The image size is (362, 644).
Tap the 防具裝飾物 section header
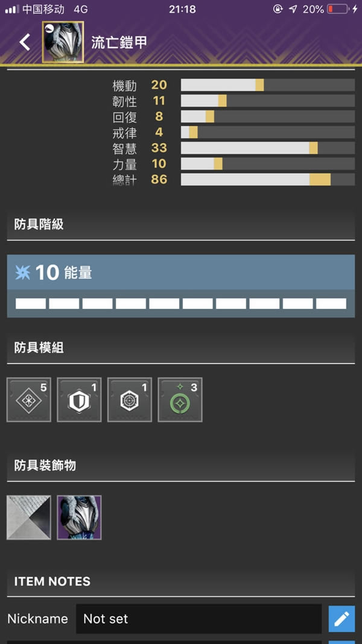coord(45,465)
